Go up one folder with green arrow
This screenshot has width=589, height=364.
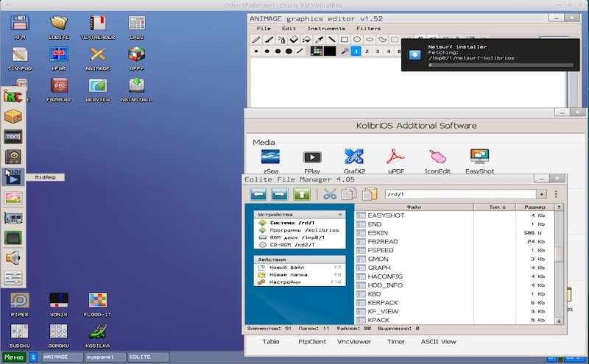tap(302, 194)
